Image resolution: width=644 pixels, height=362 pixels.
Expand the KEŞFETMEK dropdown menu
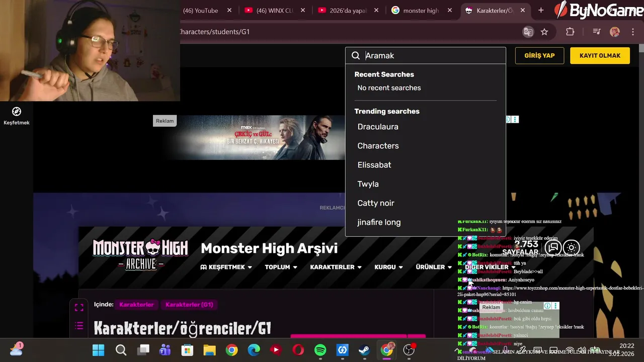[226, 267]
